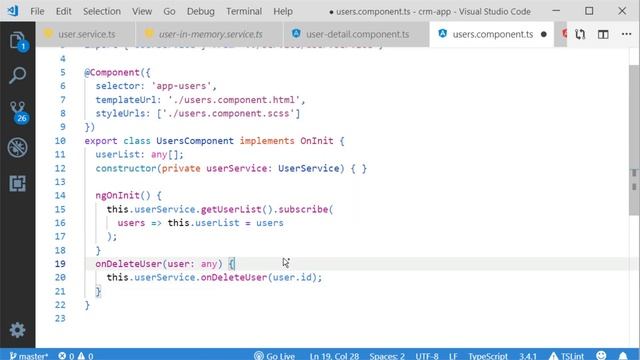Click 'ngOnInit' method name

tap(117, 196)
